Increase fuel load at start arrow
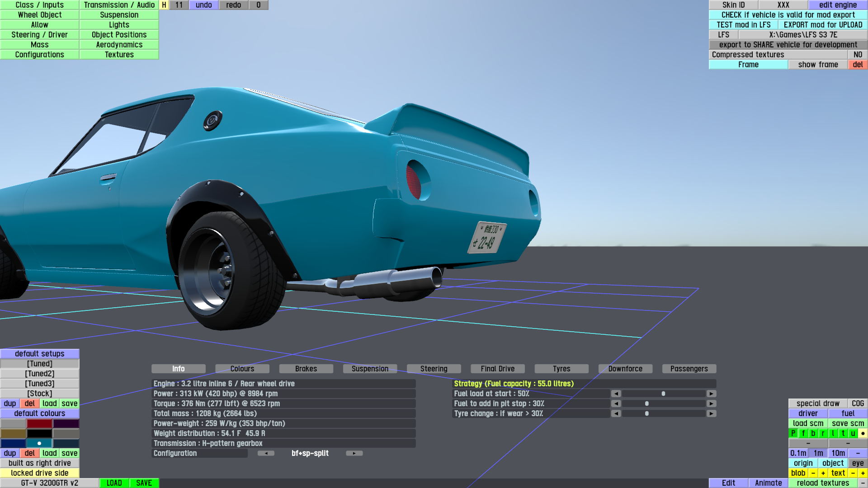 [711, 394]
